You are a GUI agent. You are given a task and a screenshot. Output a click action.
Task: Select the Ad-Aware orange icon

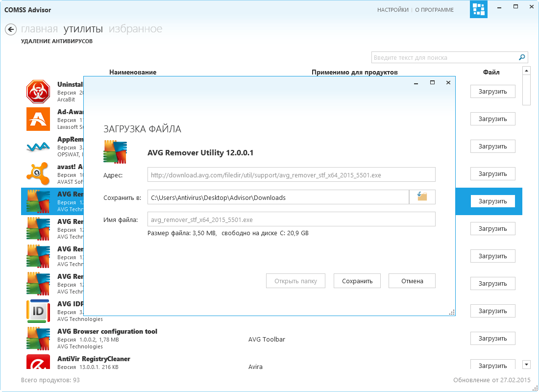point(38,120)
